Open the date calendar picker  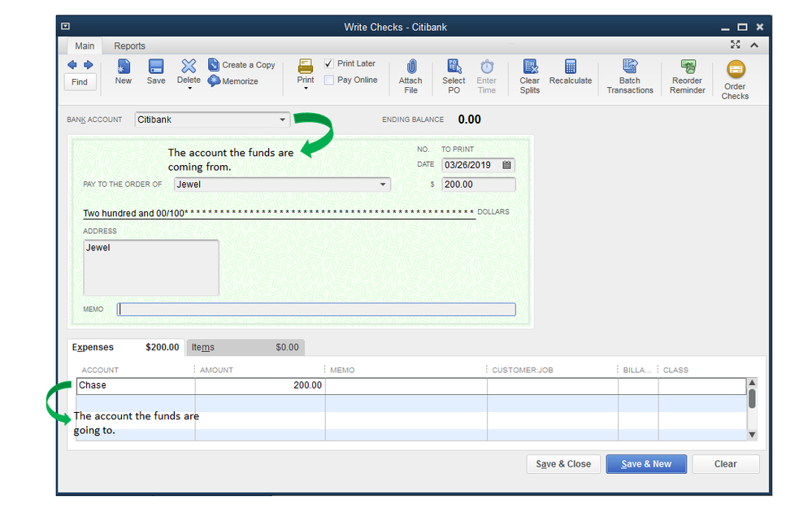[x=507, y=165]
